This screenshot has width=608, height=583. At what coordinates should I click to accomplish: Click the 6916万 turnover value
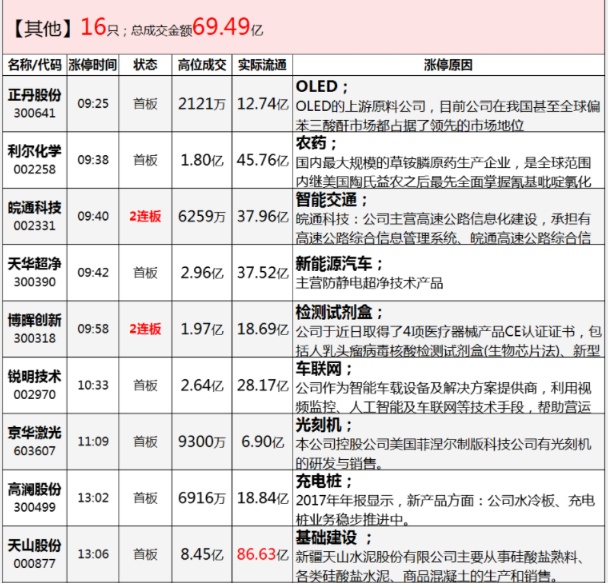click(x=202, y=498)
